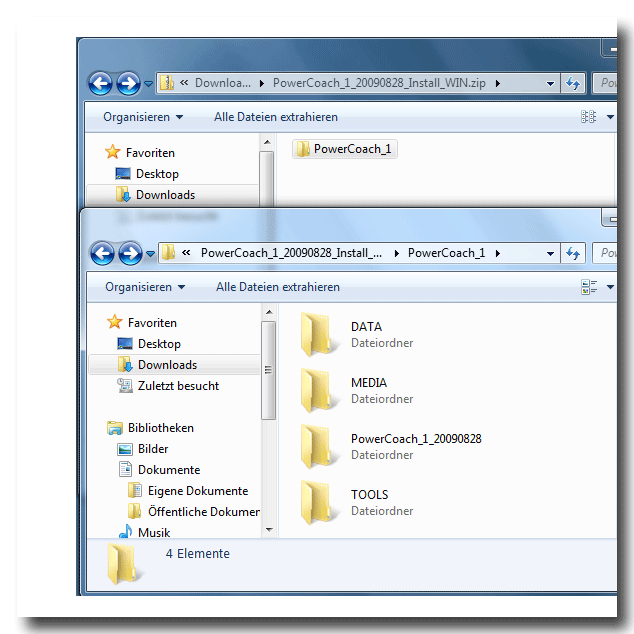
Task: Select PowerCoach_1 folder in rear zip window
Action: [x=345, y=149]
